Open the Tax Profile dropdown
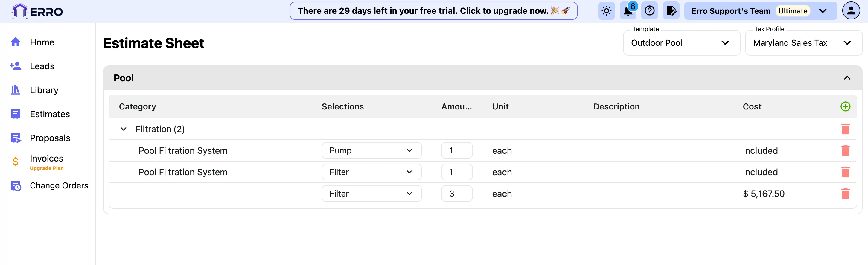868x265 pixels. [x=803, y=43]
